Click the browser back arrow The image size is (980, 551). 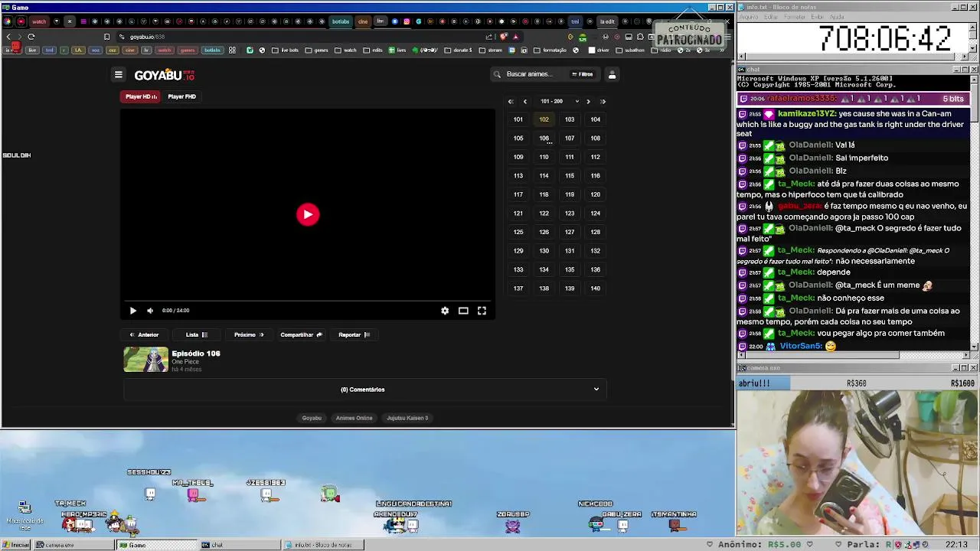[8, 37]
